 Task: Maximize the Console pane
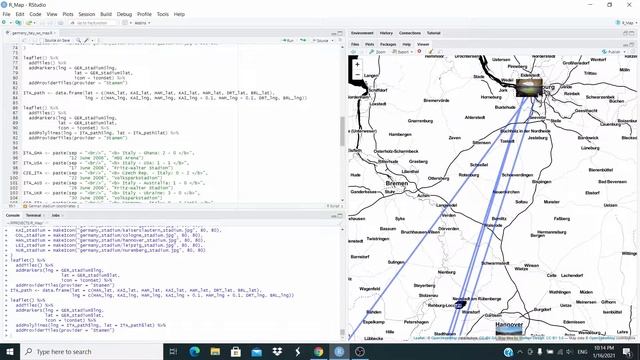[340, 215]
